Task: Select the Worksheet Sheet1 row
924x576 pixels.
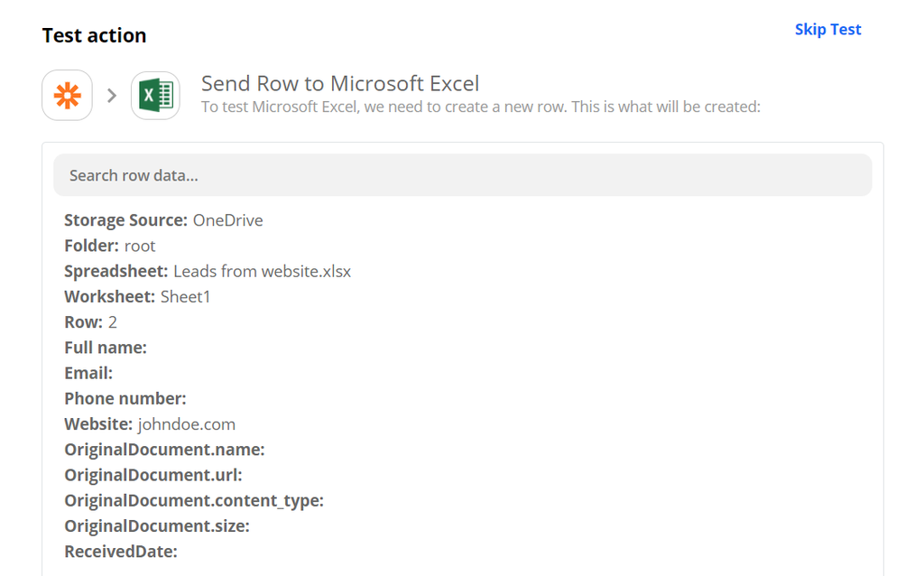Action: (135, 296)
